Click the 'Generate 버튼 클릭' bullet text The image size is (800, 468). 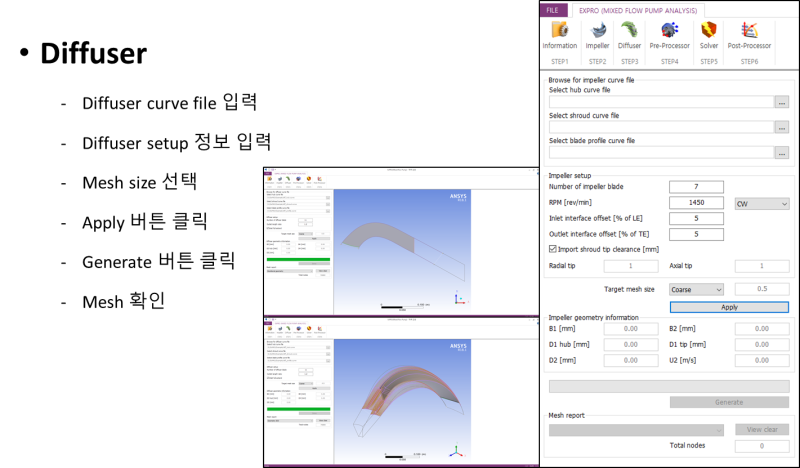[x=159, y=261]
